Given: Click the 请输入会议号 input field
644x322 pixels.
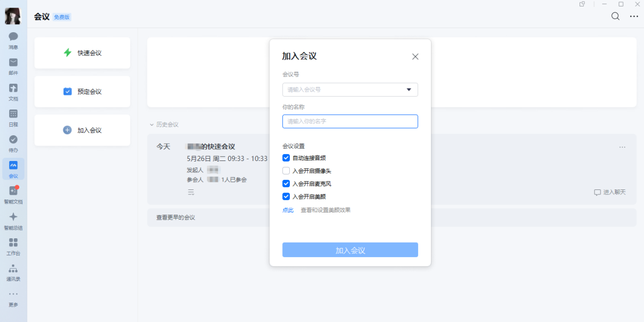Looking at the screenshot, I should coord(350,90).
